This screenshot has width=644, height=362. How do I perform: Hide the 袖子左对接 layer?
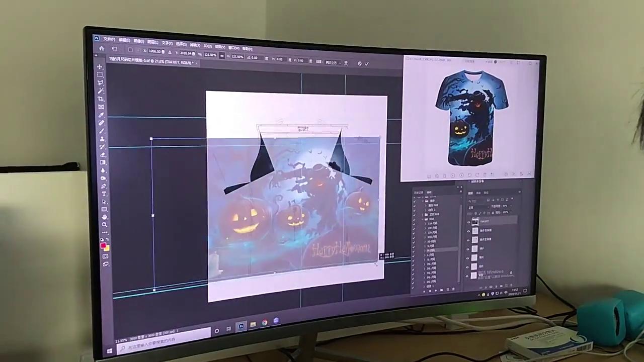click(x=468, y=240)
